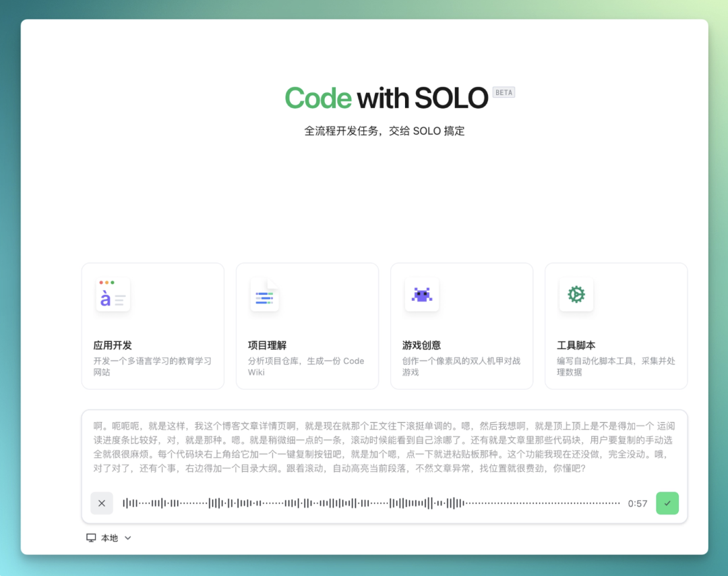This screenshot has height=576, width=728.
Task: Click the 工具脚本 gear icon
Action: (x=576, y=295)
